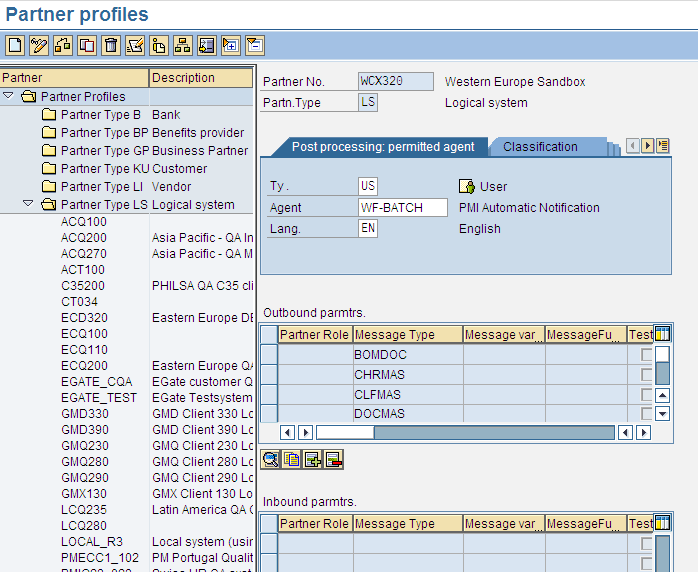Open the Partner Type LI Vendor folder
This screenshot has height=572, width=698.
tap(49, 187)
